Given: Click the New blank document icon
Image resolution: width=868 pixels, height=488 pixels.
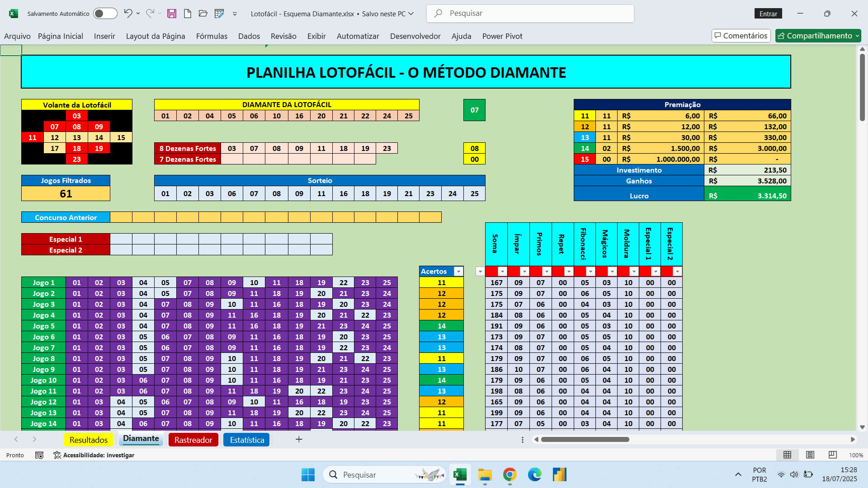Looking at the screenshot, I should tap(187, 14).
